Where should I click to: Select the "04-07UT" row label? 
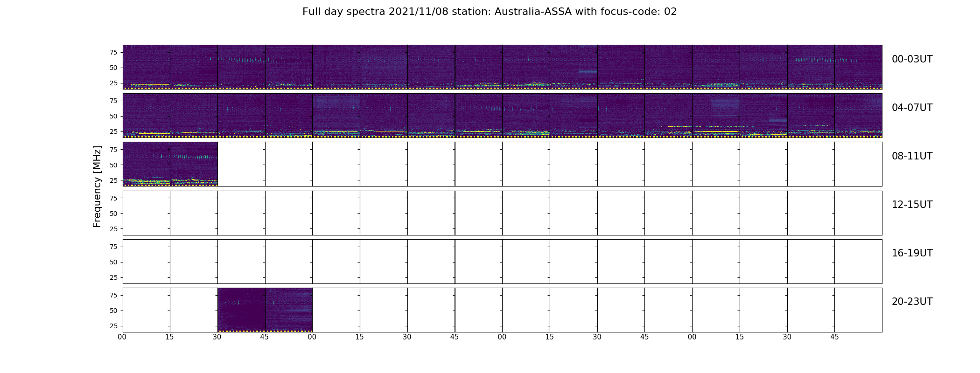[x=912, y=108]
